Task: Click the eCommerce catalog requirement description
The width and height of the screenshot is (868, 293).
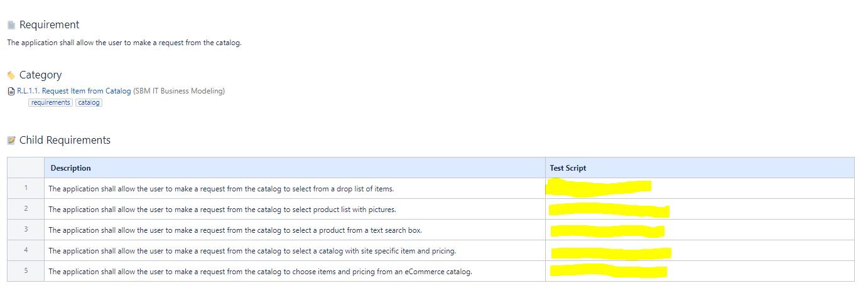Action: tap(260, 272)
